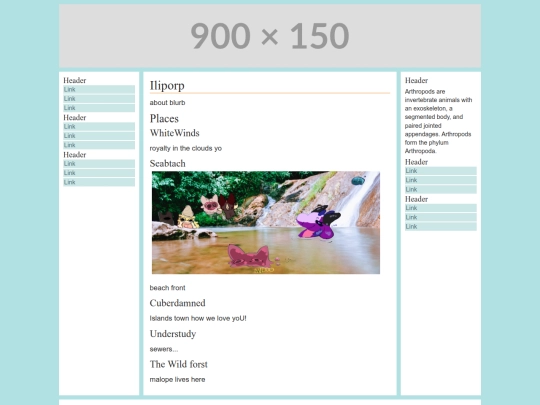Click the "Seabtach" heading
Screen dimensions: 540x405
(168, 164)
